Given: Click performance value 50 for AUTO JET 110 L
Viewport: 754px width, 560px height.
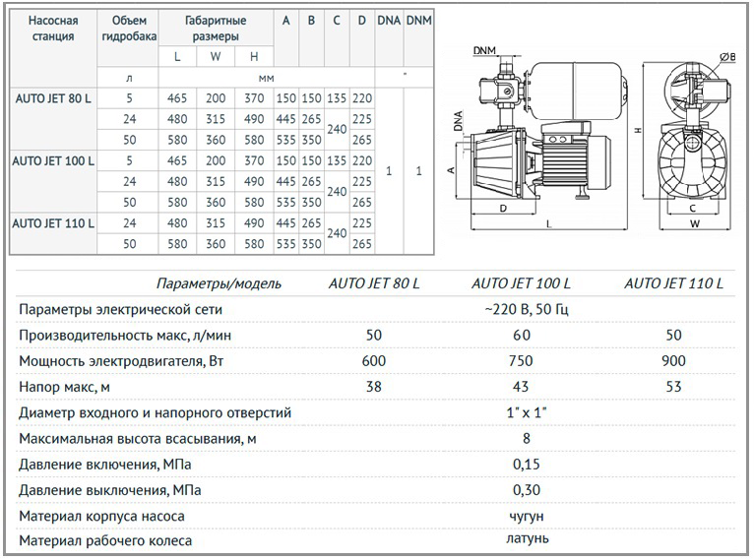Looking at the screenshot, I should 673,335.
